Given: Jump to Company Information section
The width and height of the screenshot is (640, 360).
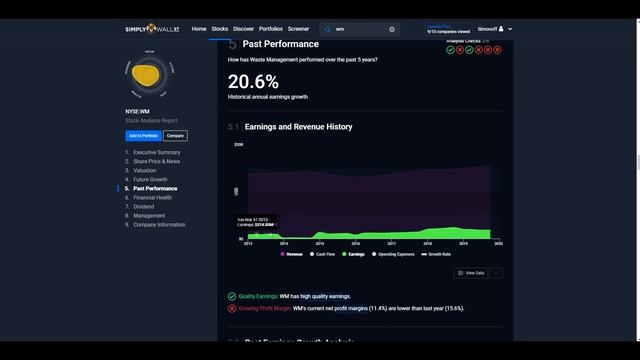Looking at the screenshot, I should [x=159, y=224].
